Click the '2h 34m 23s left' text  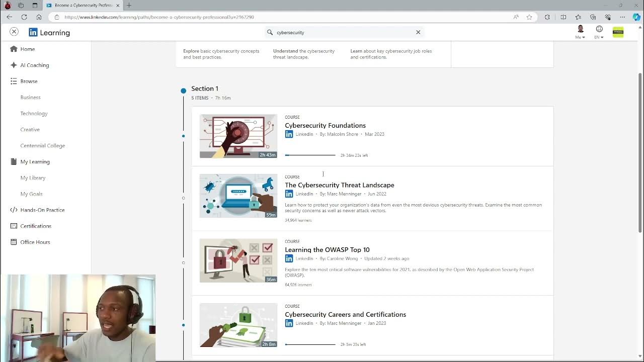[x=354, y=155]
